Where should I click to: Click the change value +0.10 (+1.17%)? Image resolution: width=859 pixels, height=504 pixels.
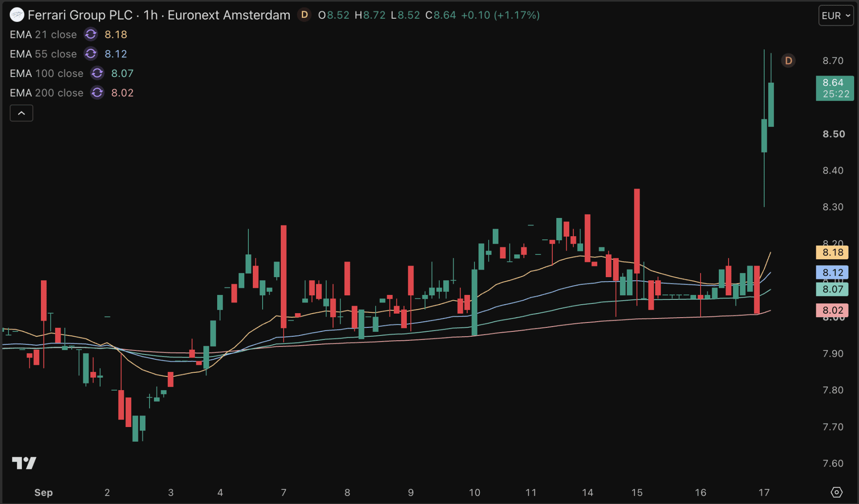point(500,15)
